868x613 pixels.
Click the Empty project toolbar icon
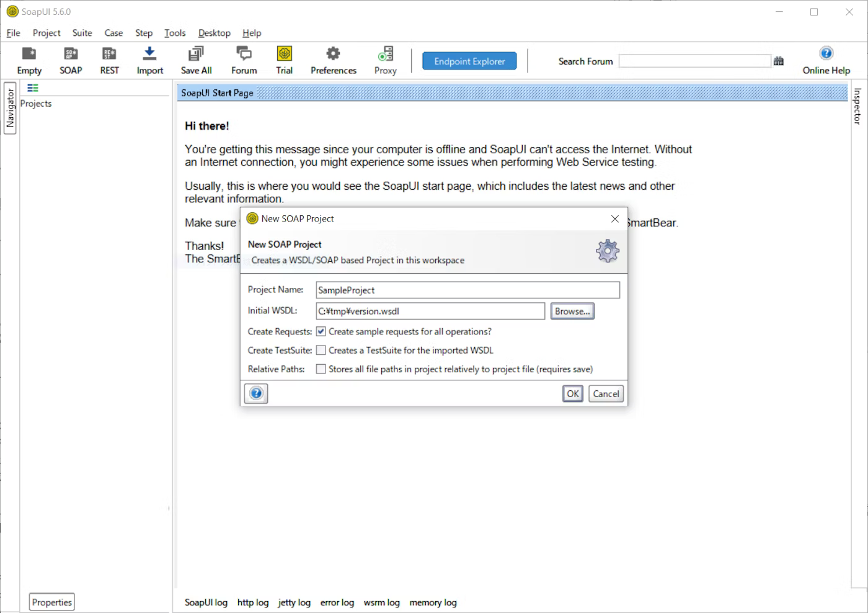(29, 55)
